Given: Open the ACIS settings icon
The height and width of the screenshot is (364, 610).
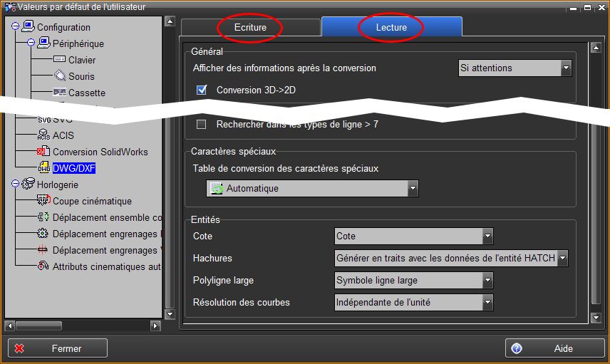Looking at the screenshot, I should coord(44,135).
